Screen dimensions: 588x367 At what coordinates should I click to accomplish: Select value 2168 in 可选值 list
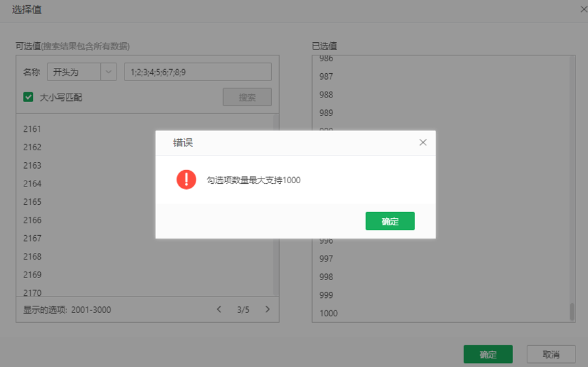click(x=32, y=256)
